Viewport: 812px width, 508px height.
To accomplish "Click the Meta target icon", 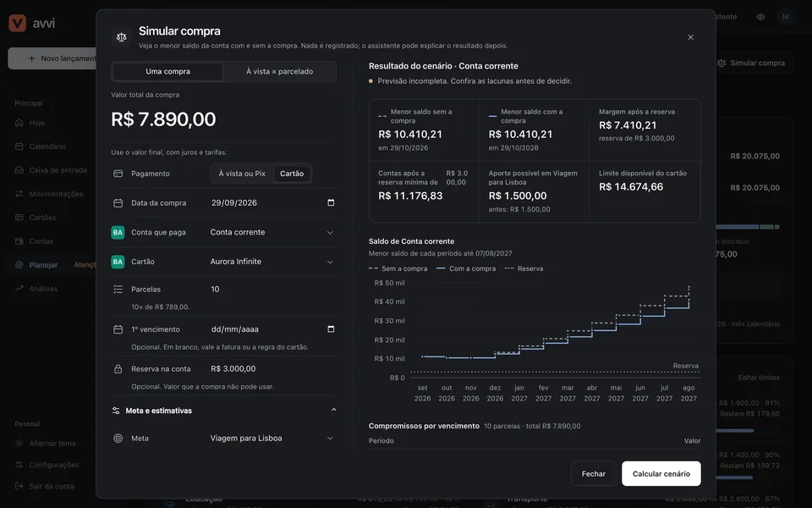I will point(118,439).
